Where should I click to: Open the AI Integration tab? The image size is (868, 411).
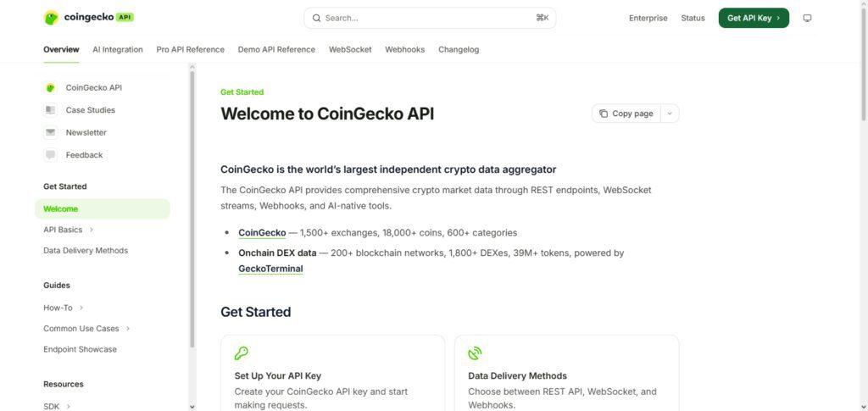coord(118,50)
